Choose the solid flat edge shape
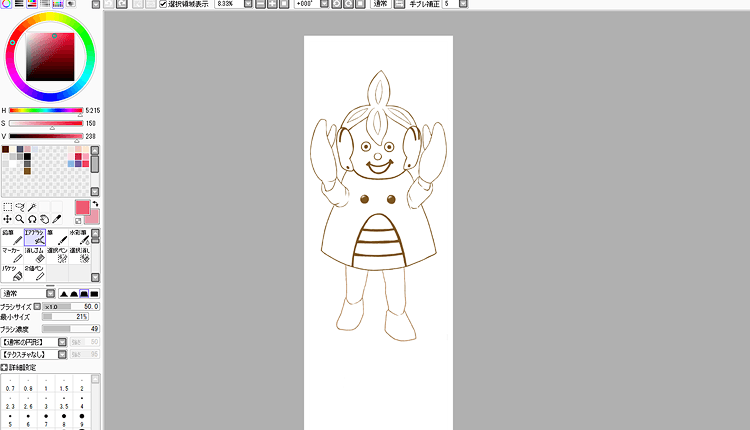Screen dimensions: 750x430 tap(94, 294)
